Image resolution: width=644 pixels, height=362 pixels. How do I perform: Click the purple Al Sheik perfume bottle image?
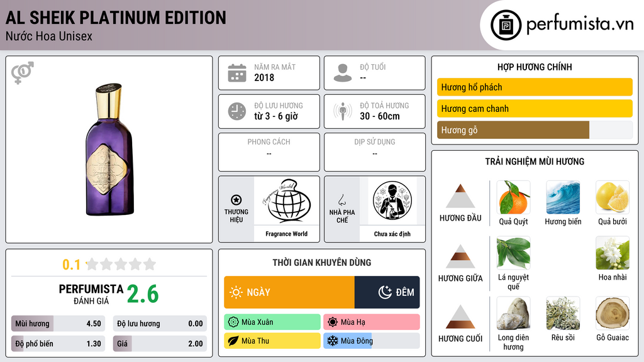click(109, 150)
